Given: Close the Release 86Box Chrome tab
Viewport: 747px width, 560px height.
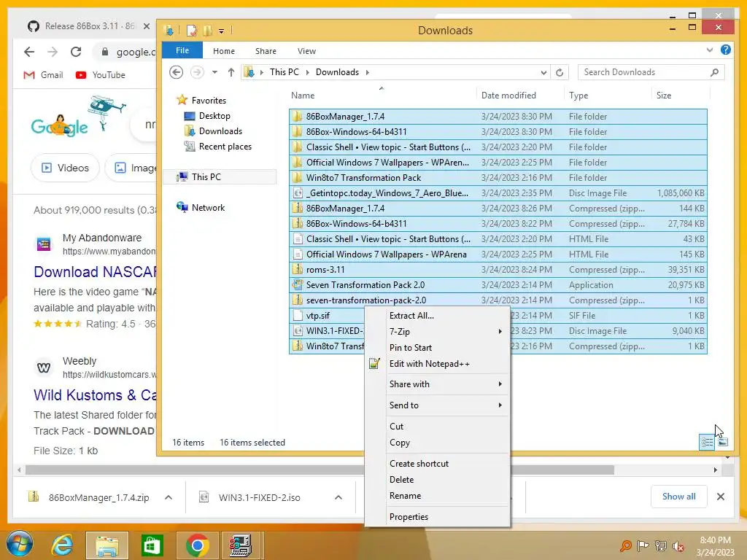Looking at the screenshot, I should [146, 26].
